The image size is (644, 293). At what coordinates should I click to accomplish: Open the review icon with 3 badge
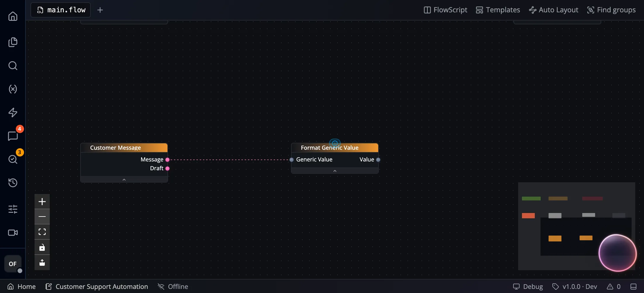[x=13, y=159]
